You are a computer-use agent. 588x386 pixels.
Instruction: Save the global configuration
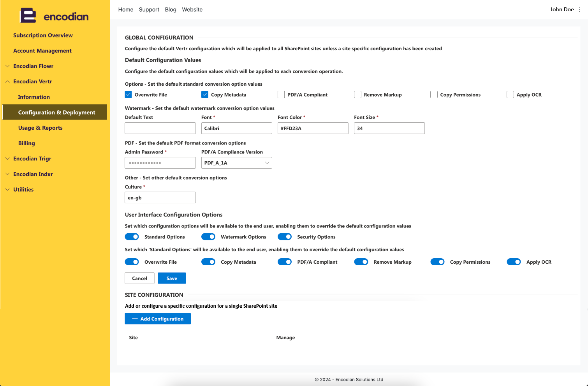point(172,278)
